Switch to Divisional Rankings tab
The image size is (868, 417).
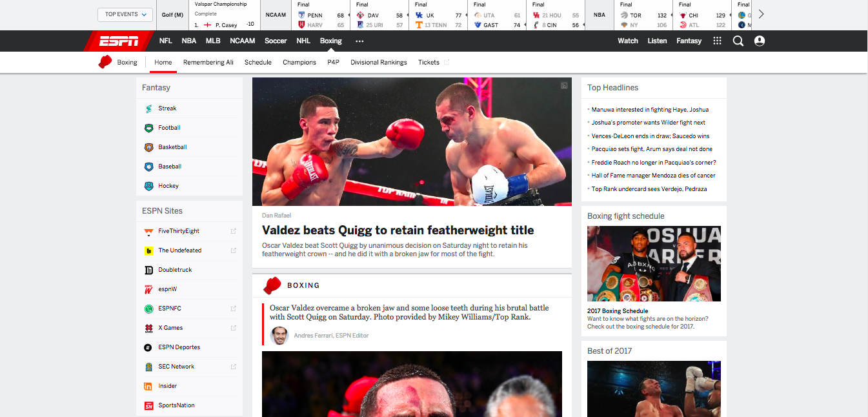(x=378, y=63)
